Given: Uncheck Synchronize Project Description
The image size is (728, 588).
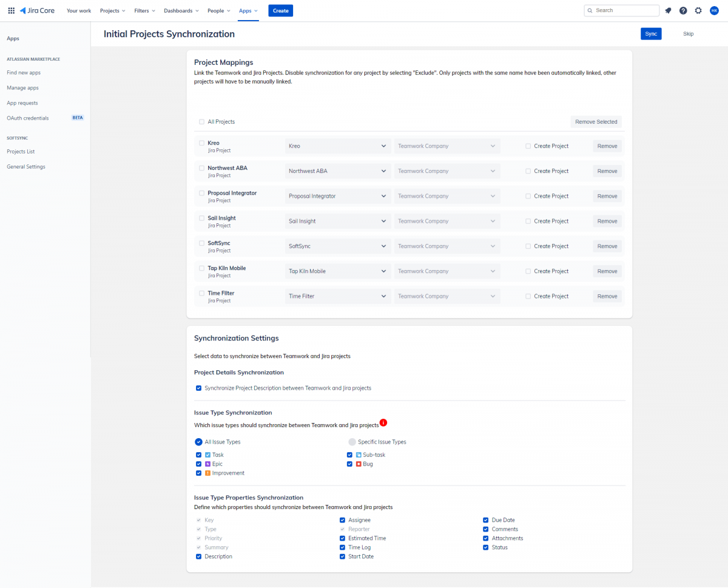Looking at the screenshot, I should pyautogui.click(x=198, y=388).
